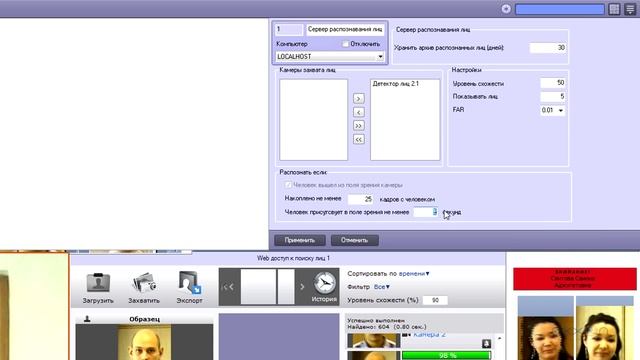Click the Применить button

pyautogui.click(x=300, y=240)
